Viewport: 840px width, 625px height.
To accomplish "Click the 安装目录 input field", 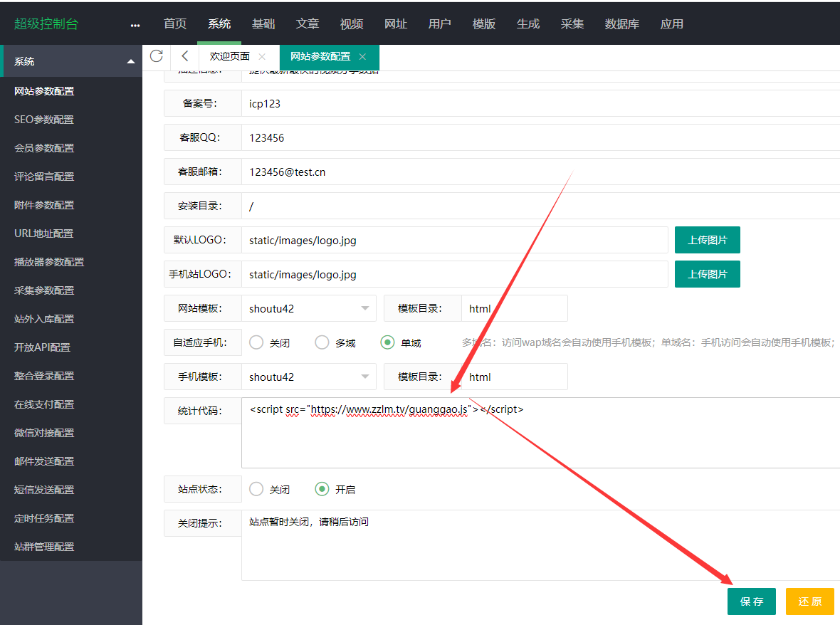I will coord(540,206).
